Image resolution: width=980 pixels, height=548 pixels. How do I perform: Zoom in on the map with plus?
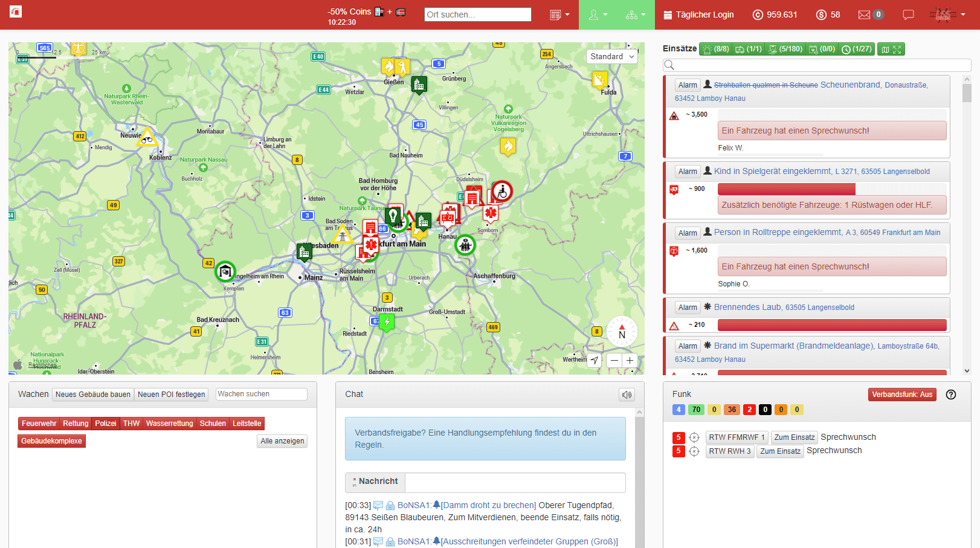tap(630, 360)
